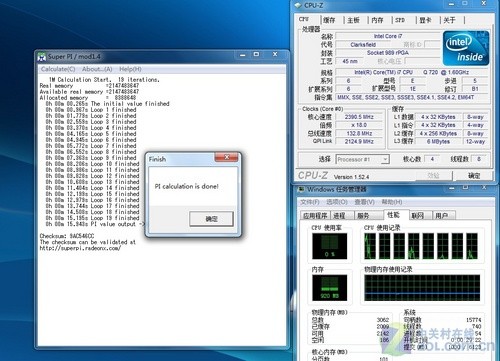Click the 线程数 value 8
This screenshot has width=500, height=361.
(479, 159)
